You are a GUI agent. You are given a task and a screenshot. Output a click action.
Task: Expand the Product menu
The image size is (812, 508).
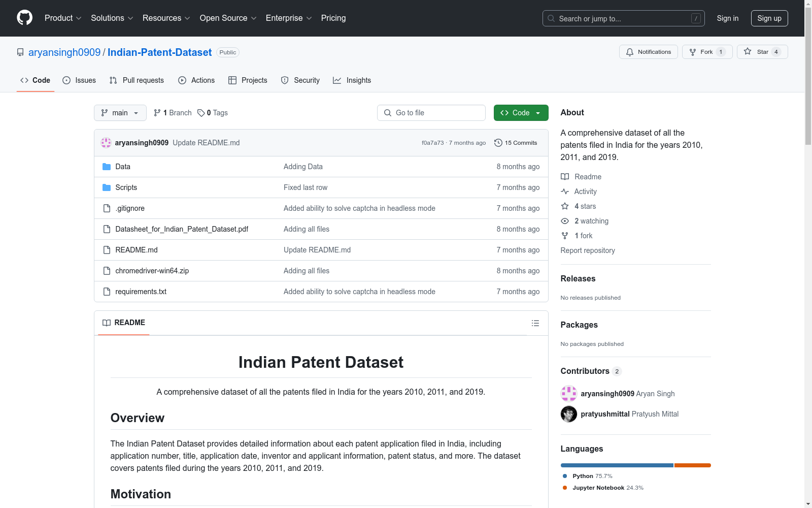coord(63,18)
